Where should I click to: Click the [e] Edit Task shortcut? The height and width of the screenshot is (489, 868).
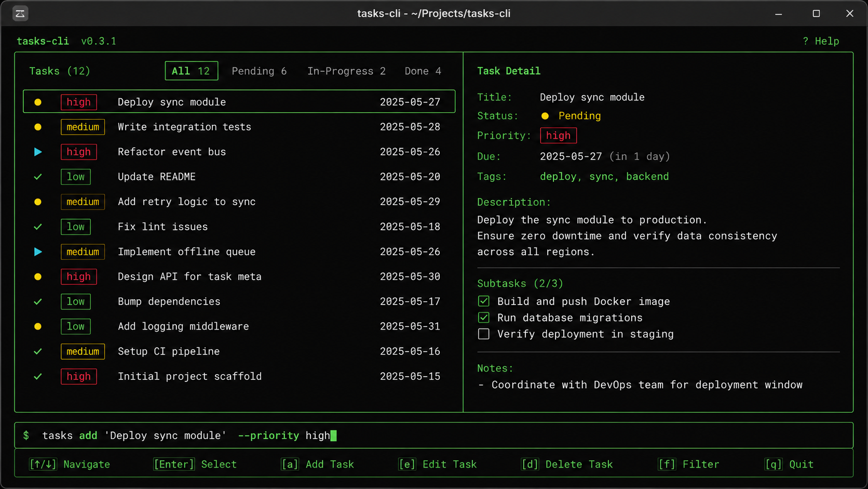click(x=437, y=465)
